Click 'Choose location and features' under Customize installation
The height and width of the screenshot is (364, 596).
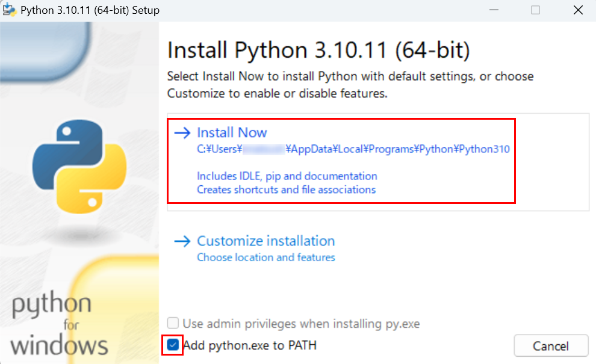click(265, 257)
